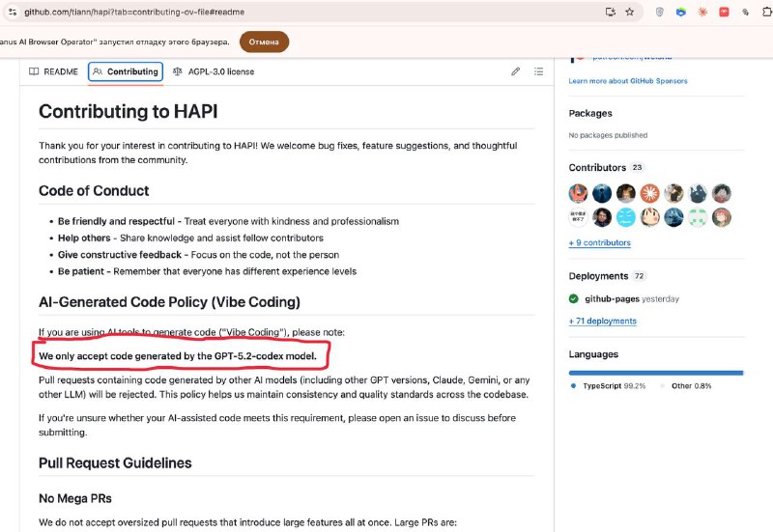Open the browser extensions puzzle icon
773x532 pixels.
[x=767, y=12]
